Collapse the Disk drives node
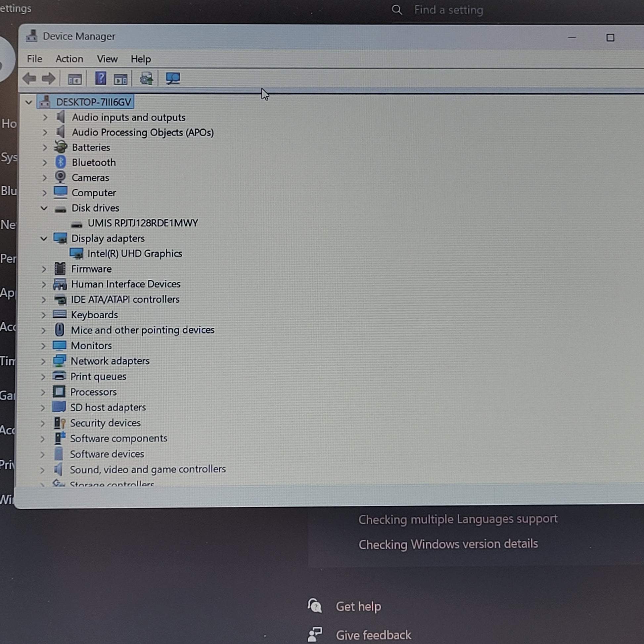 point(44,208)
